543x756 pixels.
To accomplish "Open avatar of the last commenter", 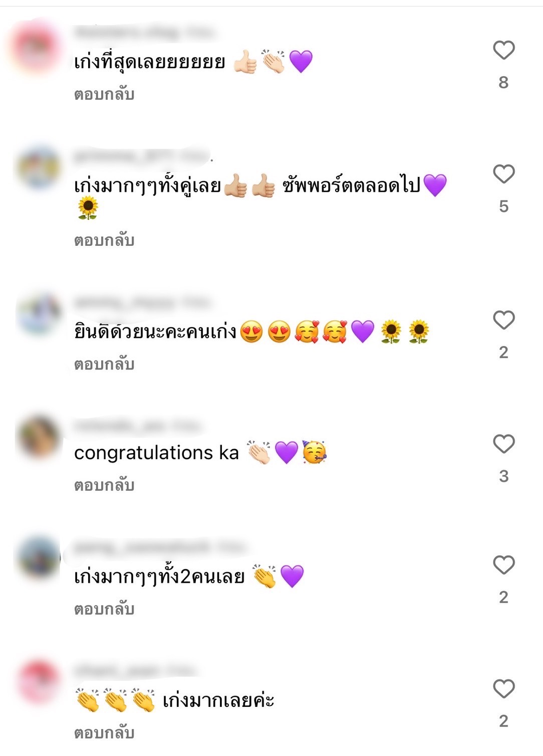I will pyautogui.click(x=38, y=682).
